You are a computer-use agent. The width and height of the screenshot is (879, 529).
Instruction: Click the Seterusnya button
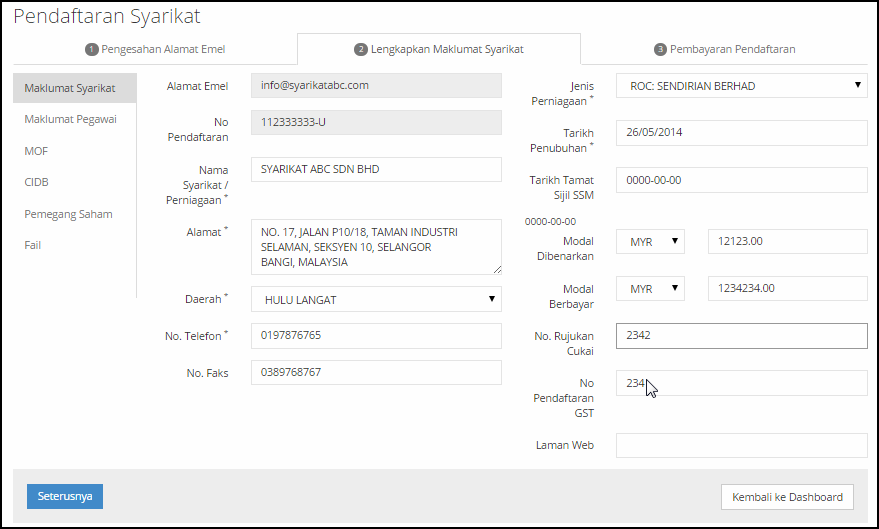pos(64,497)
